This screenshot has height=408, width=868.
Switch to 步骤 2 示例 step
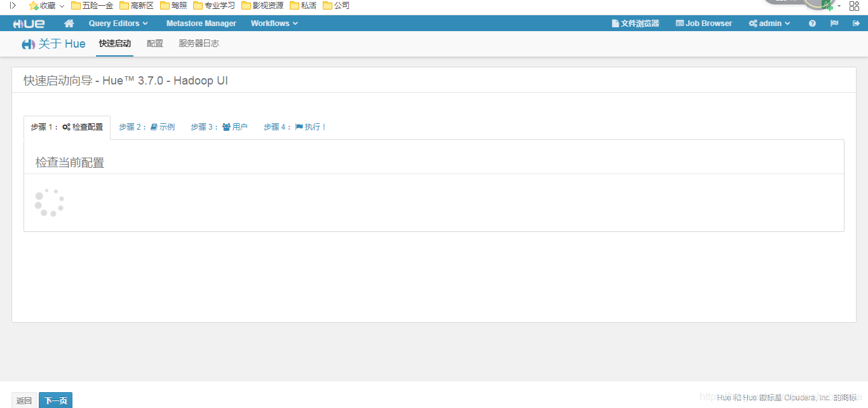point(147,127)
